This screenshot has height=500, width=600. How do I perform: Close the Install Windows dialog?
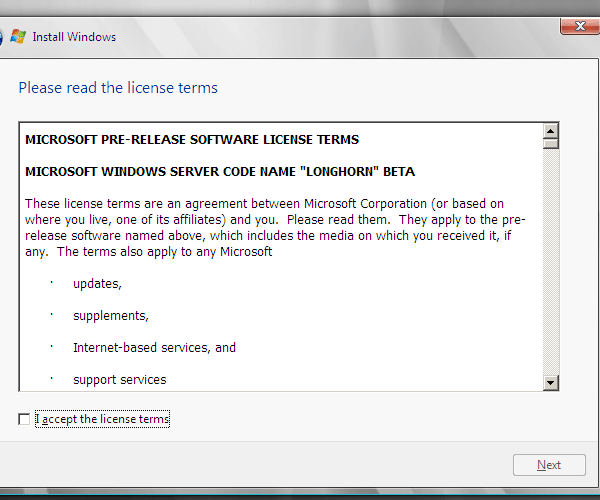580,26
